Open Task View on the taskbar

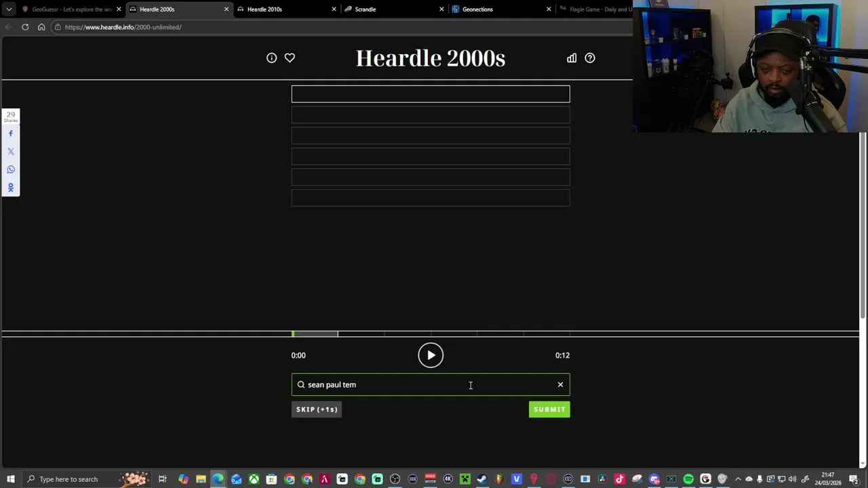tap(163, 479)
